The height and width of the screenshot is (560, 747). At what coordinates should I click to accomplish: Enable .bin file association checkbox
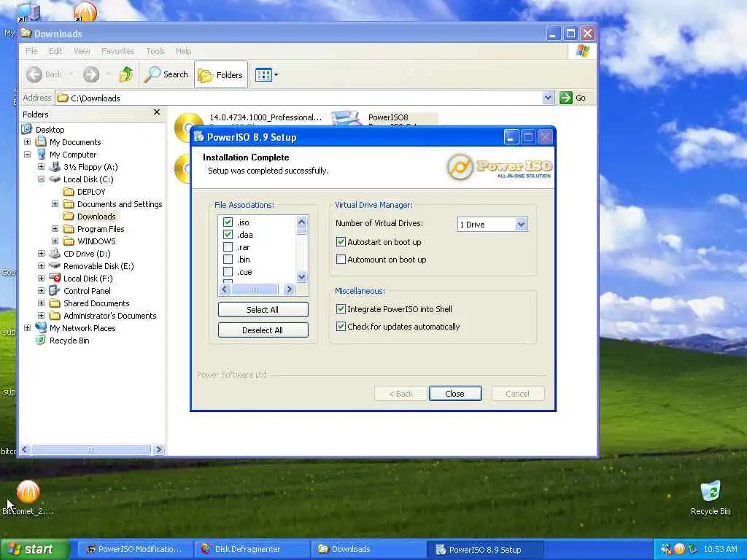click(228, 260)
